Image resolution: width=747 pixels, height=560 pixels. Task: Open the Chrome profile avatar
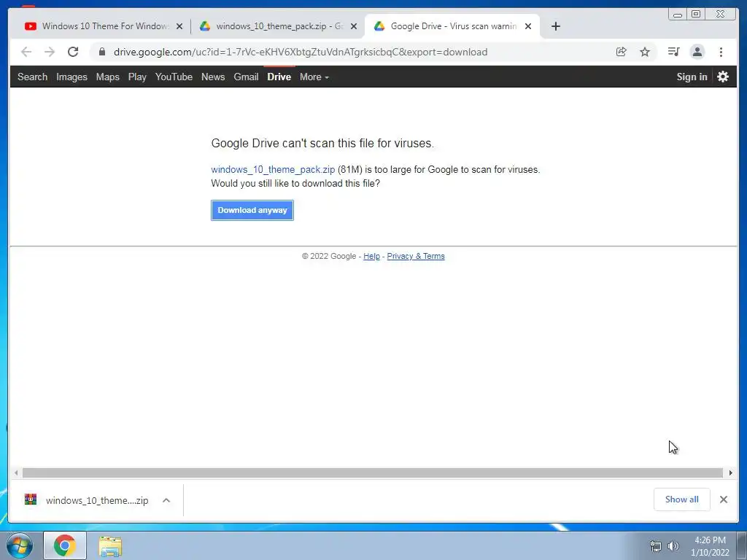click(697, 52)
